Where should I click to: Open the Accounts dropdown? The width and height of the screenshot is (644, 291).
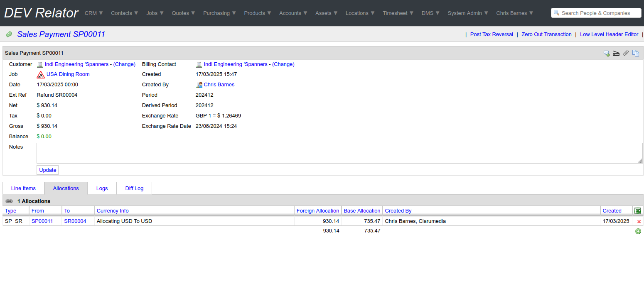tap(293, 13)
